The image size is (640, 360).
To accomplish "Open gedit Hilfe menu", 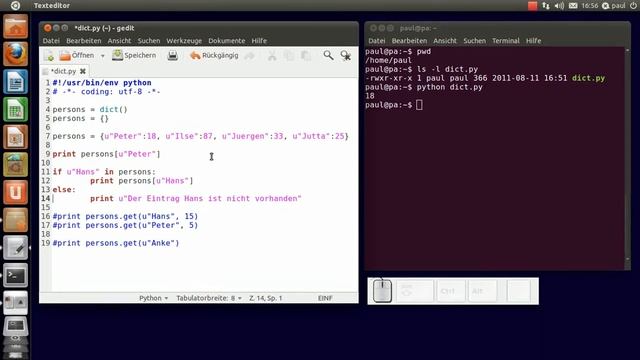I will click(x=259, y=41).
